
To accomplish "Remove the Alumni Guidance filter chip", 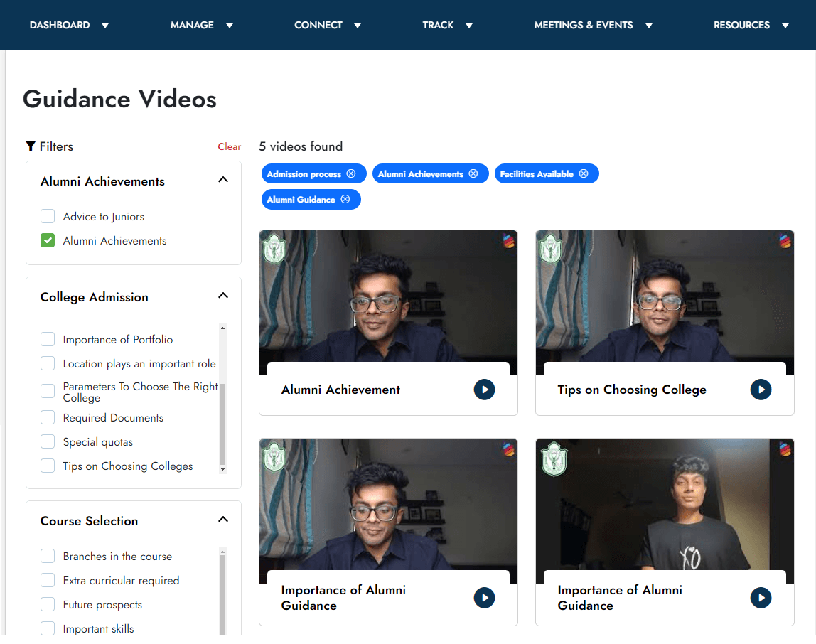I will coord(345,200).
